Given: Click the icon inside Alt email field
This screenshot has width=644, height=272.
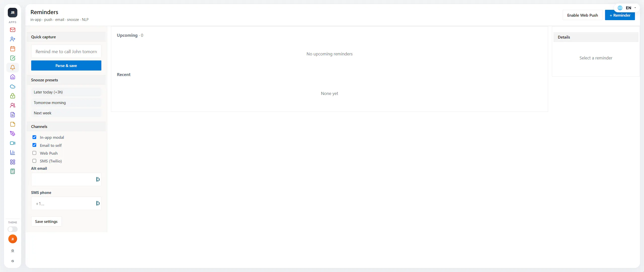Looking at the screenshot, I should click(98, 179).
